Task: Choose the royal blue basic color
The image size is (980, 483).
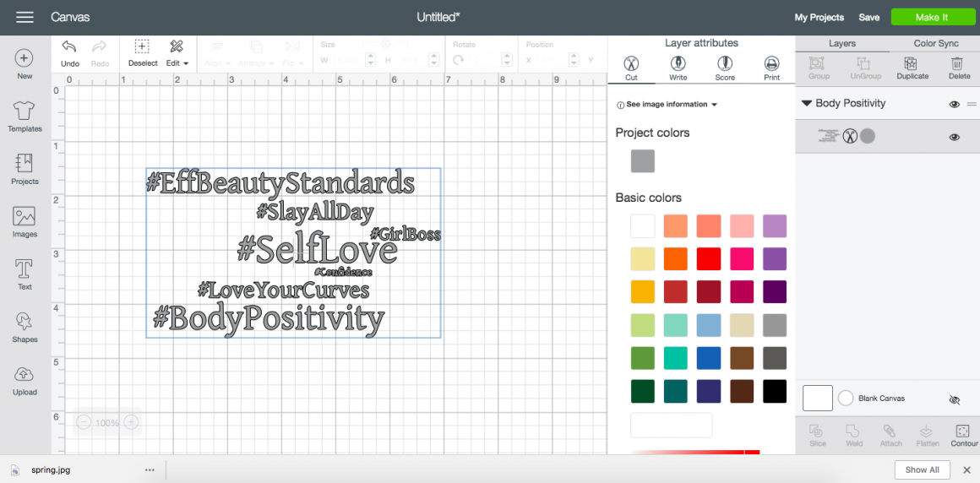Action: point(709,359)
